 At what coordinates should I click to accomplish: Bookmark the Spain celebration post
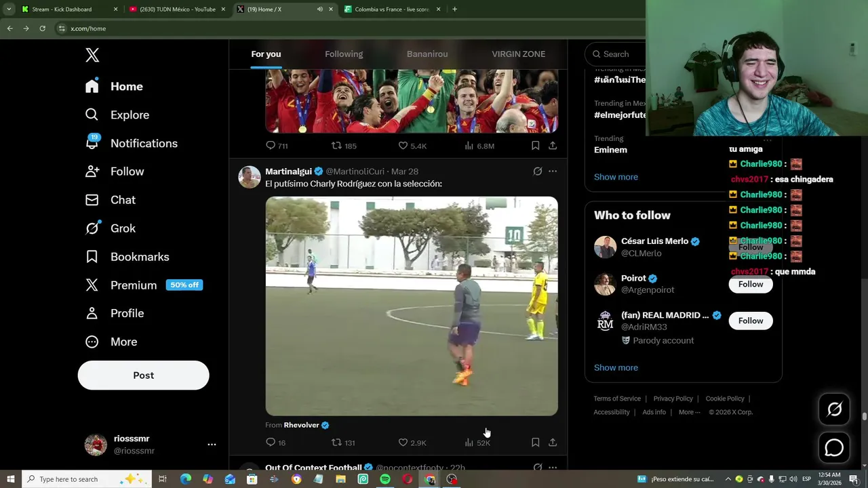click(x=535, y=146)
